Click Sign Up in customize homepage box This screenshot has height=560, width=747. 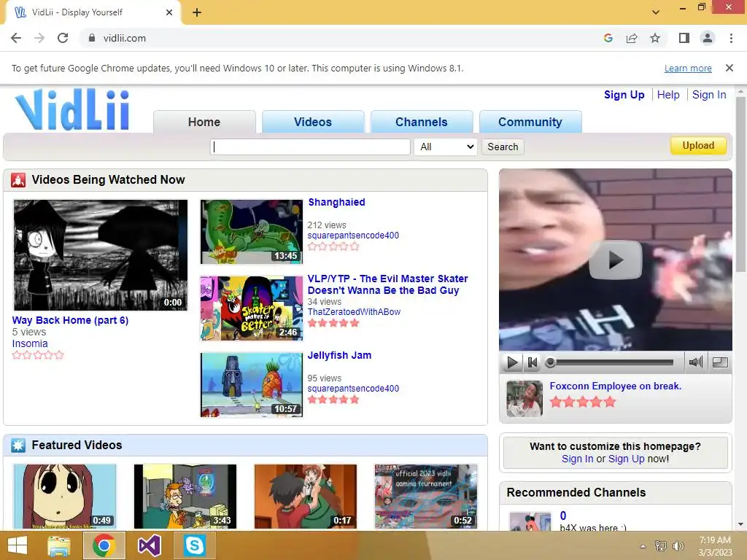click(x=626, y=459)
